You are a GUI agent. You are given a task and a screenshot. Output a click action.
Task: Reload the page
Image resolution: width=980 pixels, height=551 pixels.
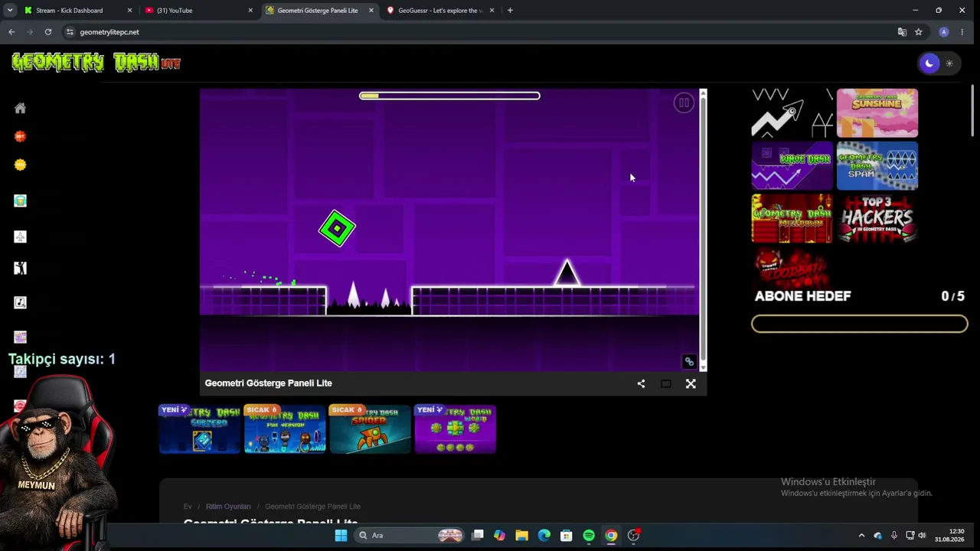[48, 32]
